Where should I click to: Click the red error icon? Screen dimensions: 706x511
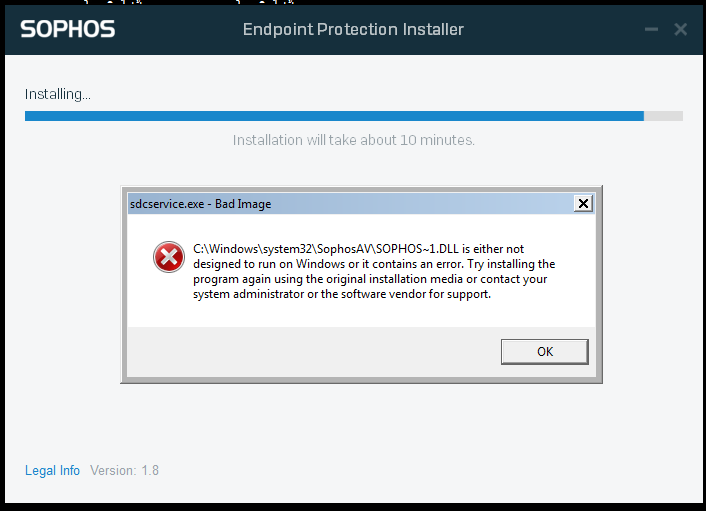(x=169, y=257)
